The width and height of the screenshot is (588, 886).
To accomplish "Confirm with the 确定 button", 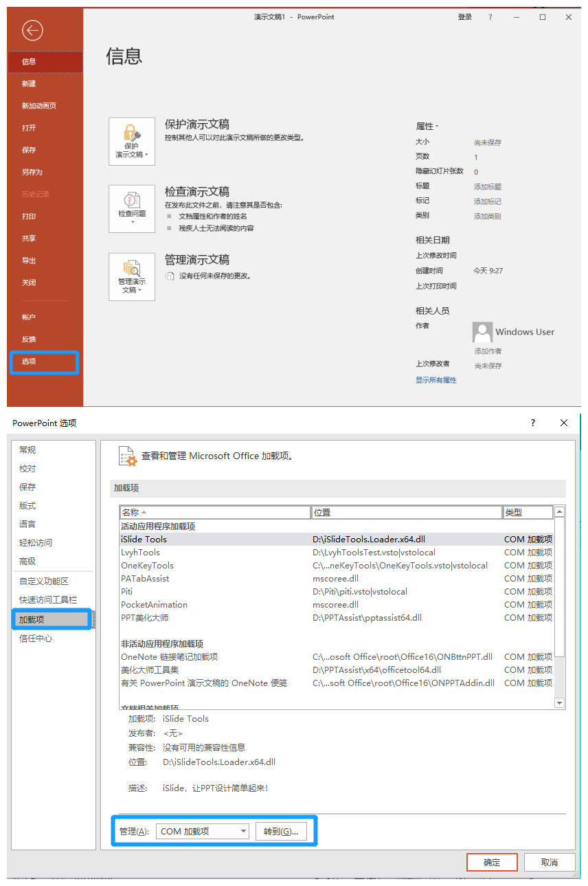I will [492, 863].
